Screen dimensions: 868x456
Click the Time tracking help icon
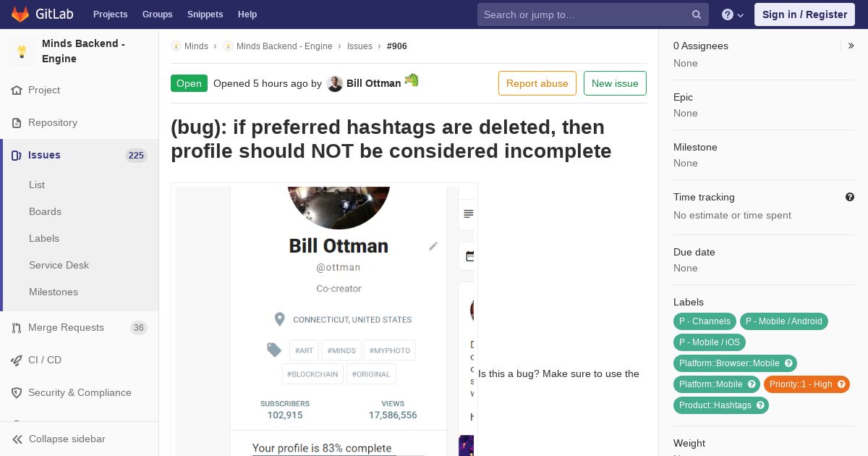click(x=850, y=197)
